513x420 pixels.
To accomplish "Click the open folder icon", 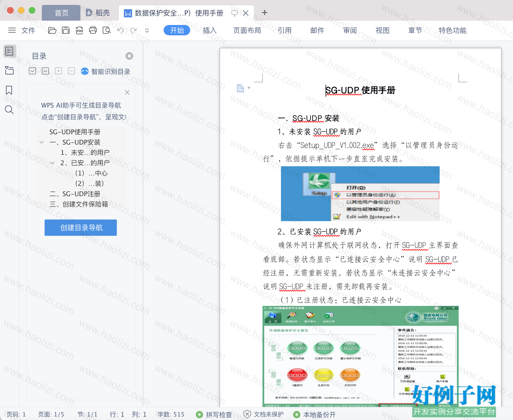I will pyautogui.click(x=52, y=30).
